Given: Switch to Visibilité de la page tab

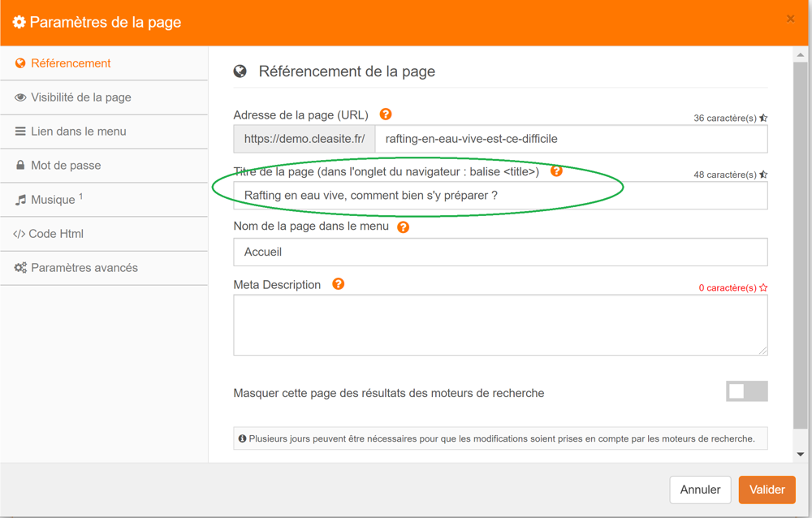Looking at the screenshot, I should point(80,97).
